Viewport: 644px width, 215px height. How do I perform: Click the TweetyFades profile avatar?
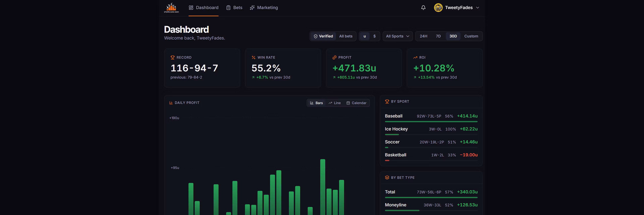point(438,8)
